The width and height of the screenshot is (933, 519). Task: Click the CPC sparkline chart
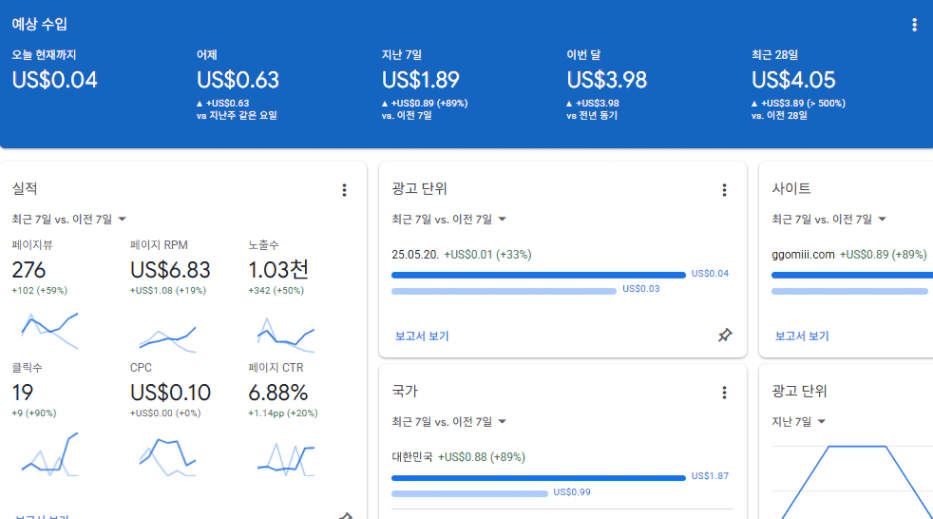[167, 454]
